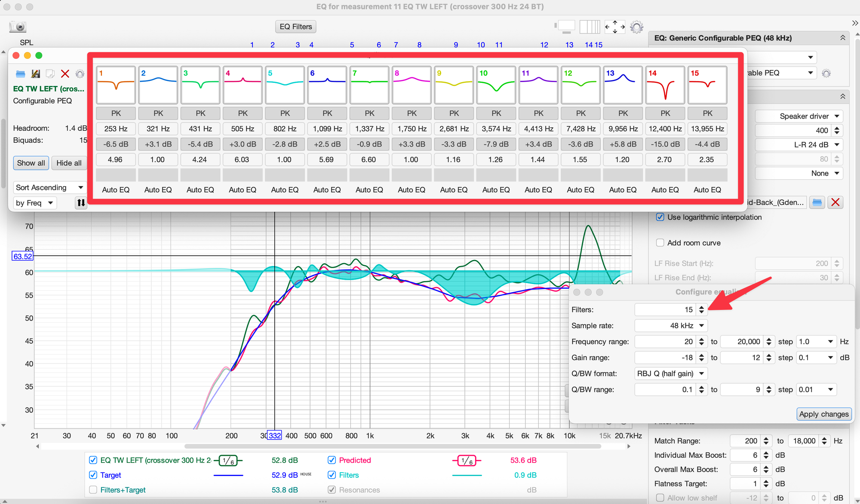Open filter settings file with folder icon

(x=20, y=74)
